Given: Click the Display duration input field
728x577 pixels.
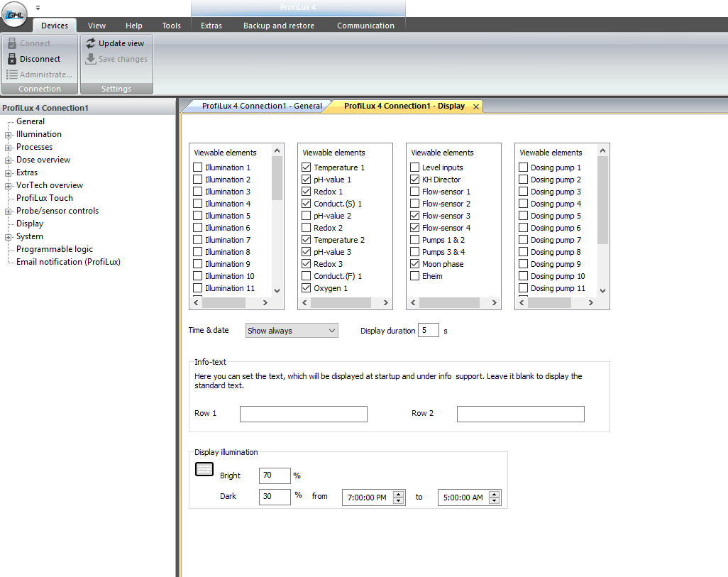Looking at the screenshot, I should point(429,330).
